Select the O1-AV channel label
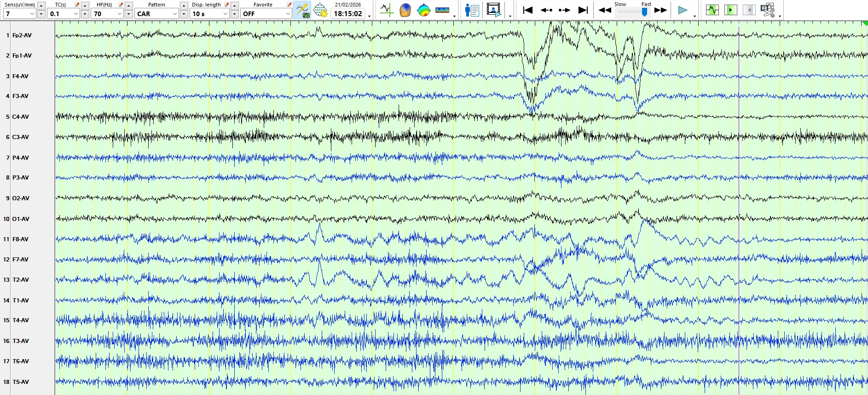 coord(21,219)
